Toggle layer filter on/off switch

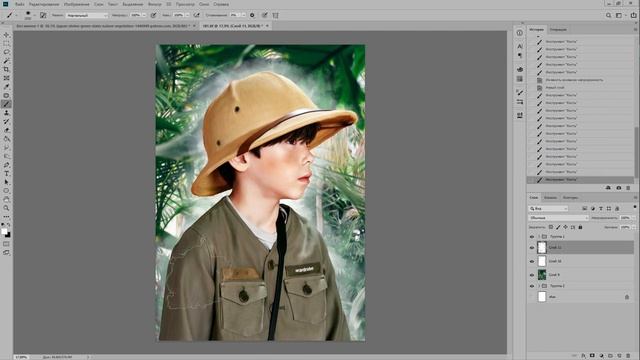[635, 207]
